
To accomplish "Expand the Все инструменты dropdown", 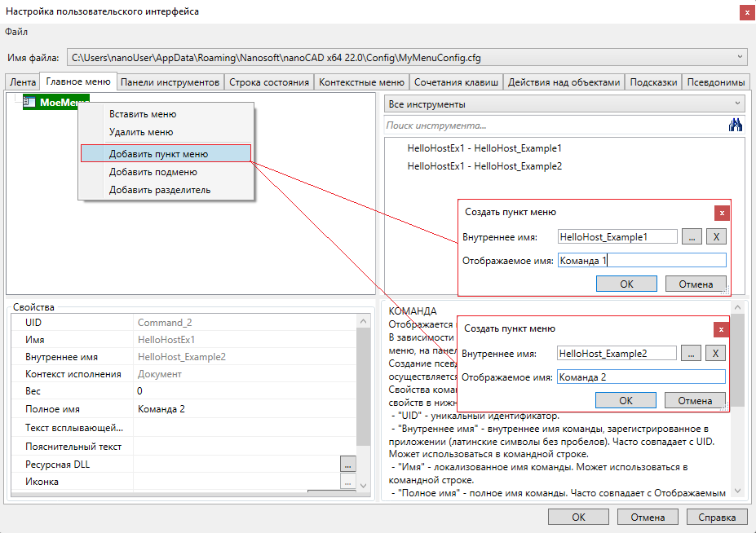I will (738, 104).
